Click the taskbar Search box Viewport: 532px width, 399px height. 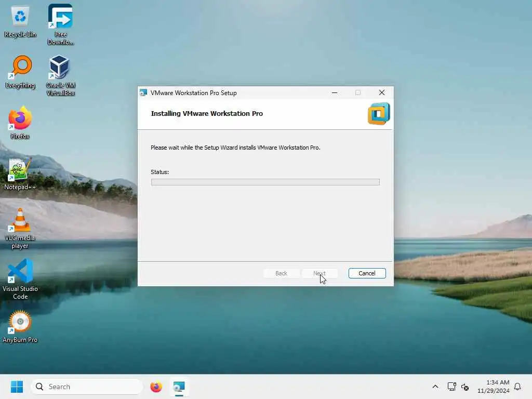[87, 387]
